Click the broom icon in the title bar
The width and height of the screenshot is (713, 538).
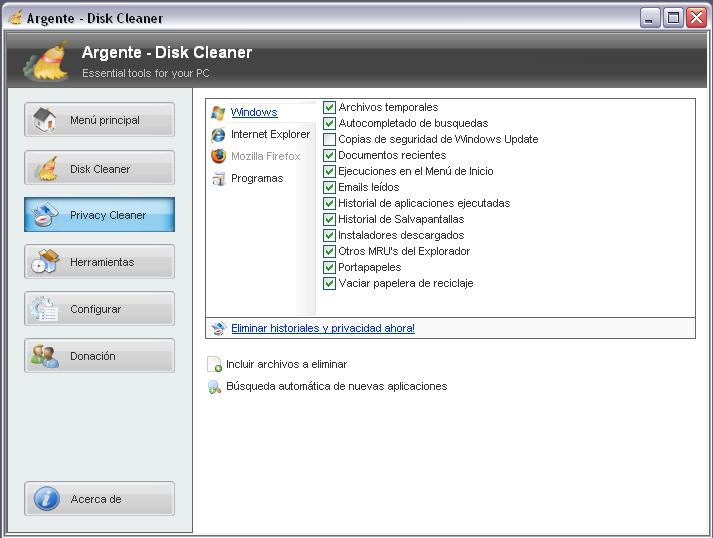15,18
